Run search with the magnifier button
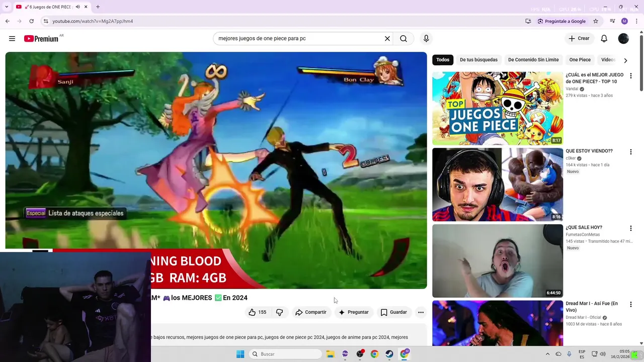 404,39
